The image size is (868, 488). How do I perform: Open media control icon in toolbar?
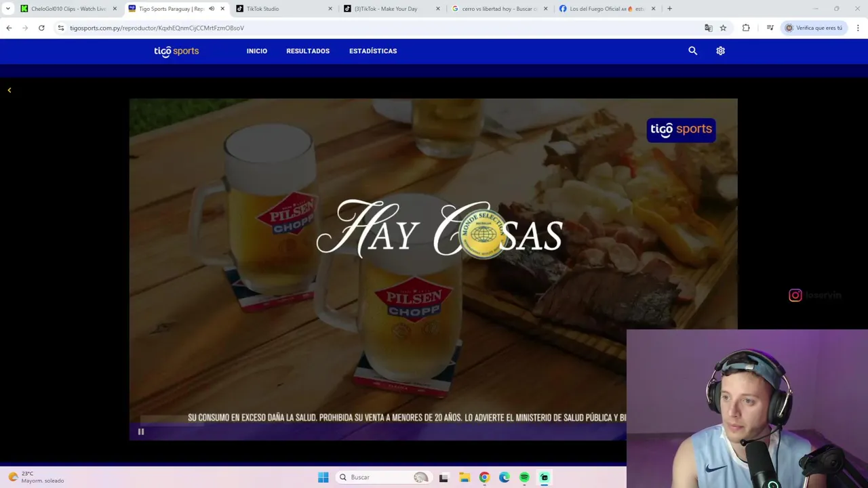[x=770, y=28]
